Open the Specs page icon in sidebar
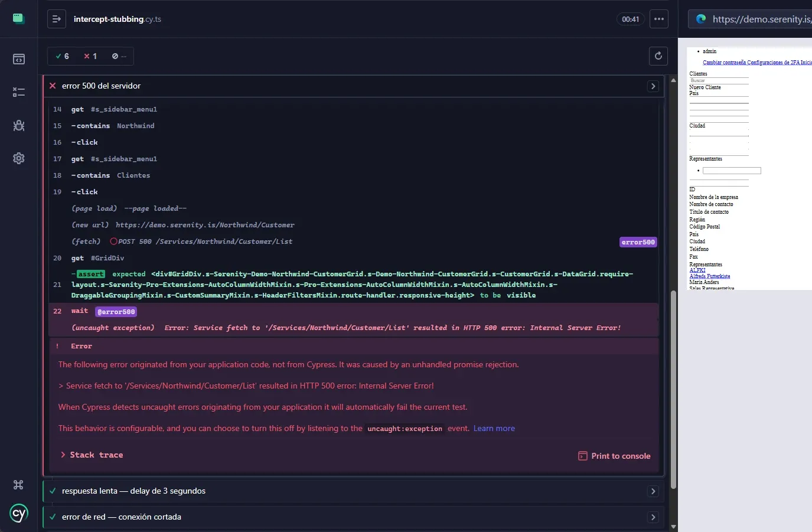 tap(19, 59)
